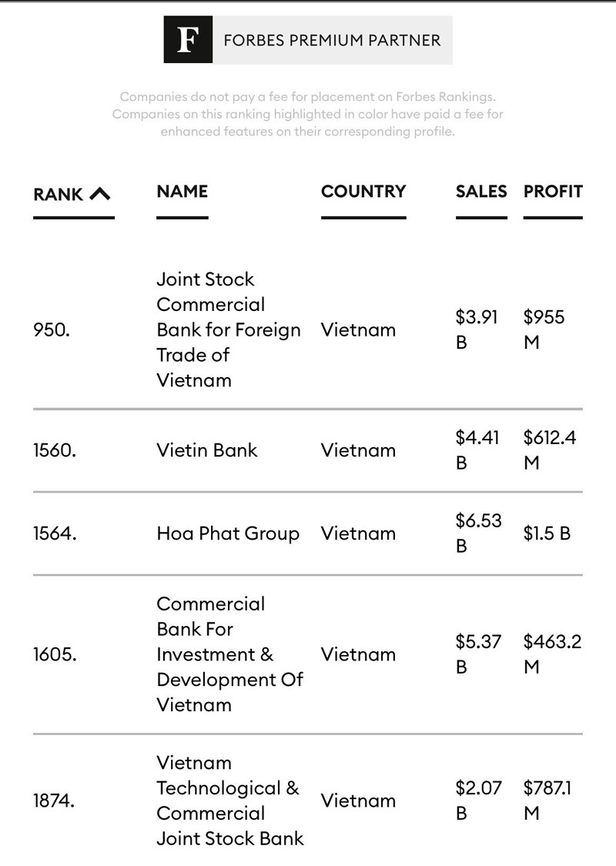This screenshot has height=866, width=616.
Task: Select the Hoa Phat Group entry
Action: [227, 533]
